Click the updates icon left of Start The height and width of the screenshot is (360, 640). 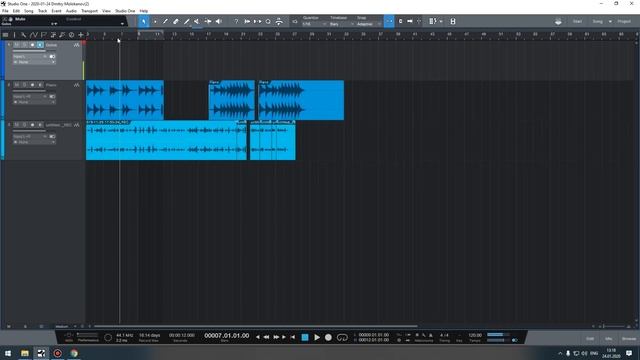coord(558,21)
